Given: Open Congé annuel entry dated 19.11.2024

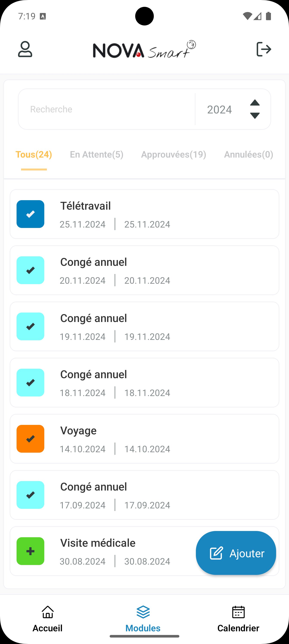Looking at the screenshot, I should point(144,327).
